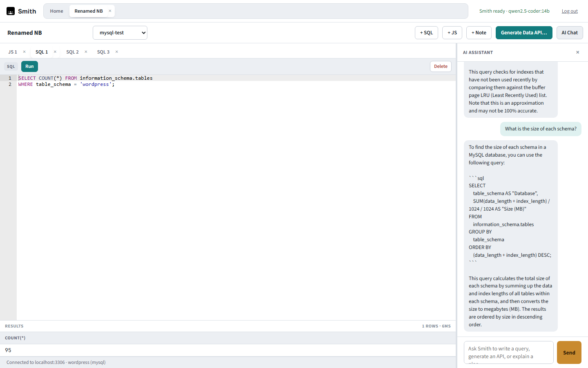The image size is (588, 368).
Task: Switch to the JS 1 tab
Action: tap(13, 52)
